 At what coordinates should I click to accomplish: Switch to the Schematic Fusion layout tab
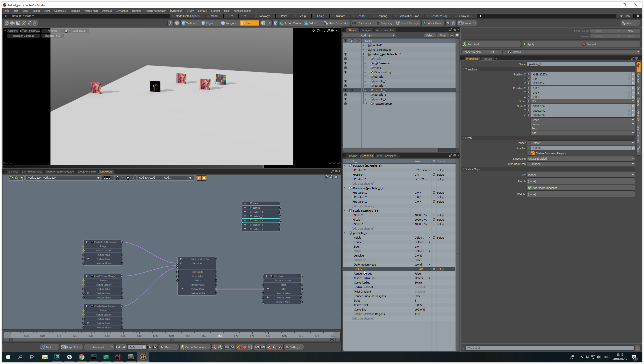pos(409,16)
